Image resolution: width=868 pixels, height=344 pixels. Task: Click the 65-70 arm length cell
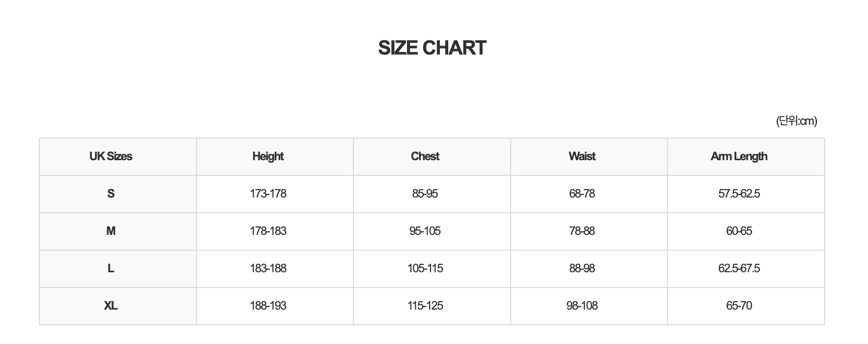pos(739,306)
